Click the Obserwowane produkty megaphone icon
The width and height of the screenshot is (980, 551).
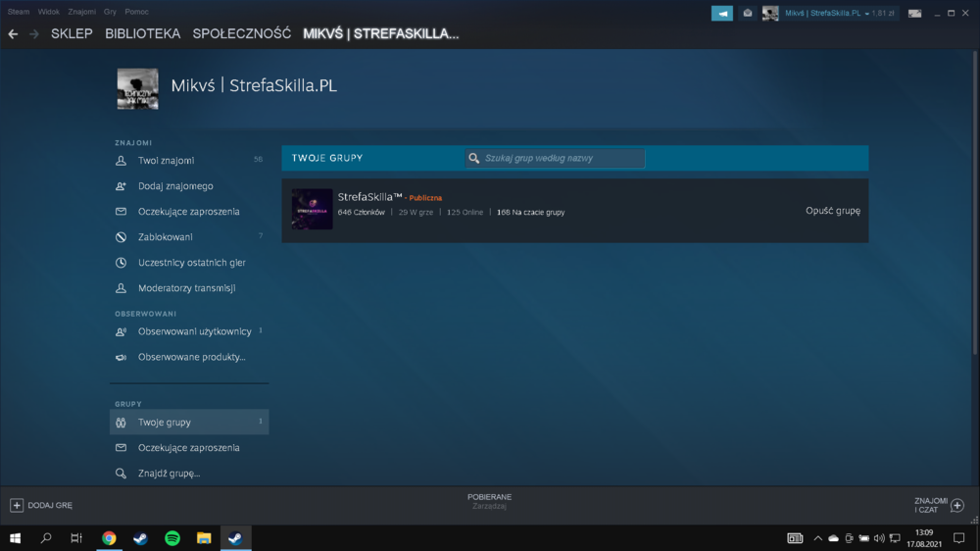(x=121, y=358)
